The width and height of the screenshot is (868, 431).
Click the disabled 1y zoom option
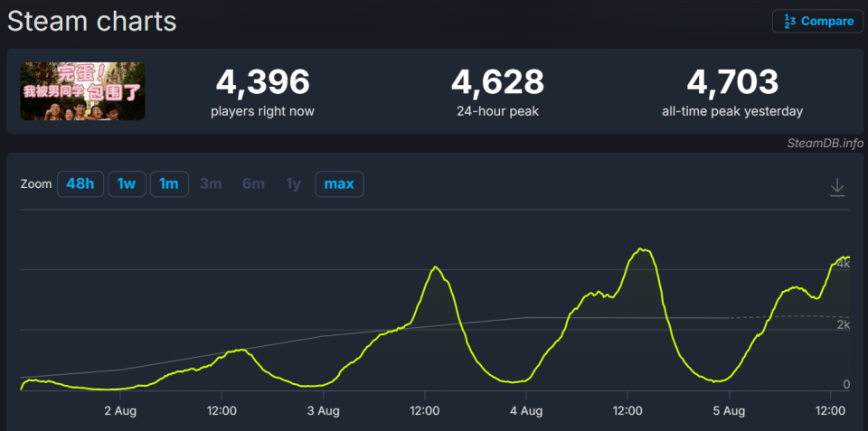pyautogui.click(x=293, y=183)
